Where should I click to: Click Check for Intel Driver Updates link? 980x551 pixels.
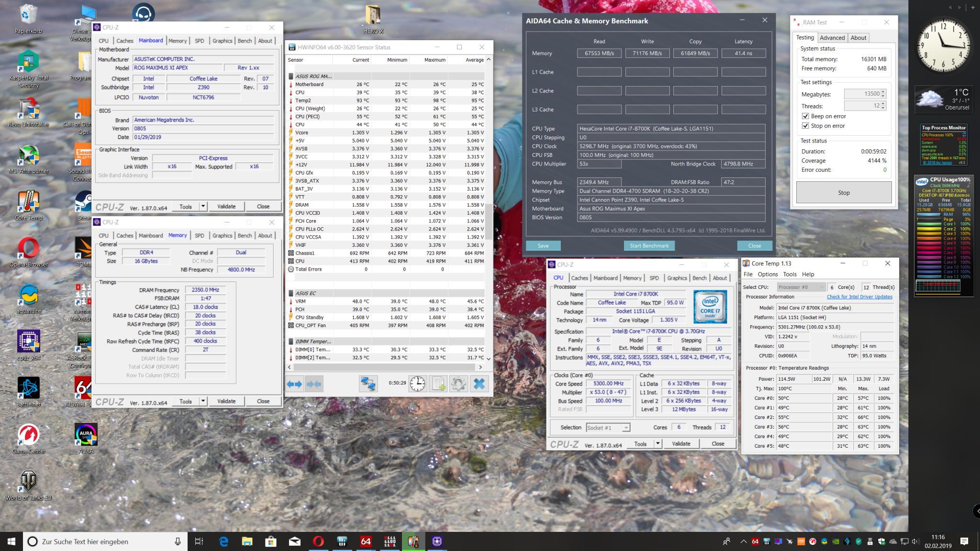coord(859,297)
